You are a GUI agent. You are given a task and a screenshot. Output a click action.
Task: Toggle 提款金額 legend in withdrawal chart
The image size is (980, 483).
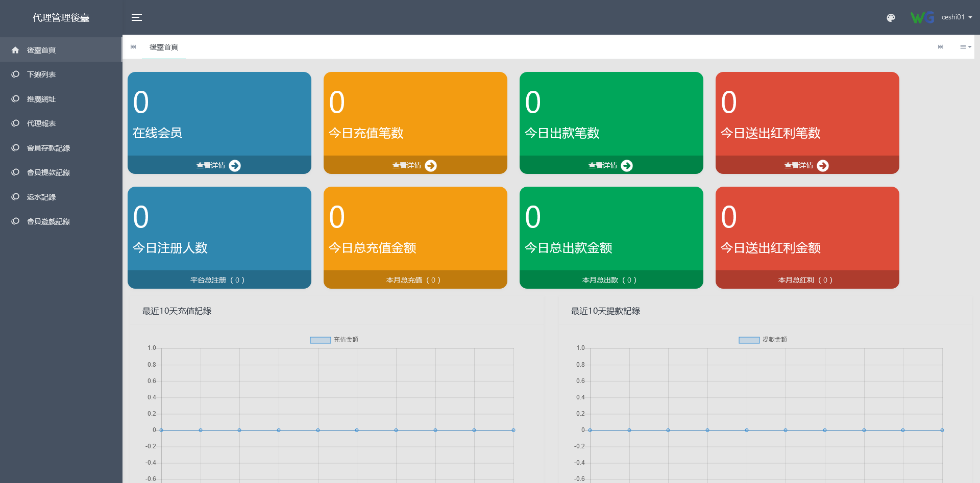click(763, 340)
